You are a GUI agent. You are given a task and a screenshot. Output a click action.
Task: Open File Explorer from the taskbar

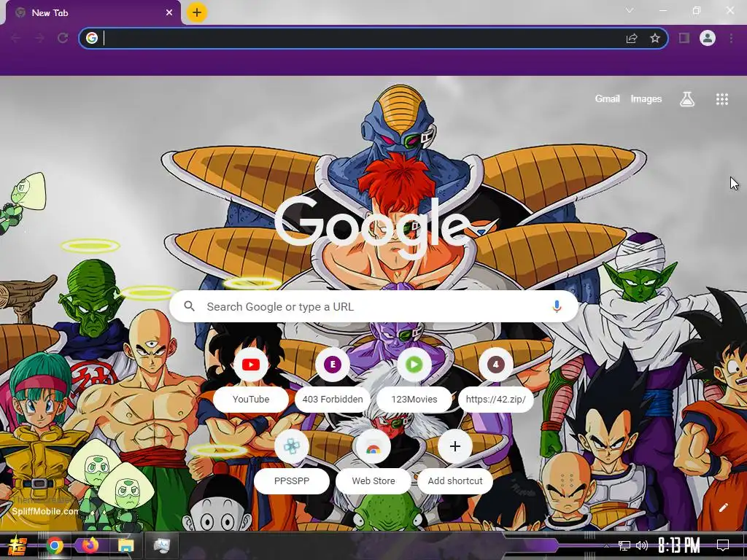(x=125, y=545)
